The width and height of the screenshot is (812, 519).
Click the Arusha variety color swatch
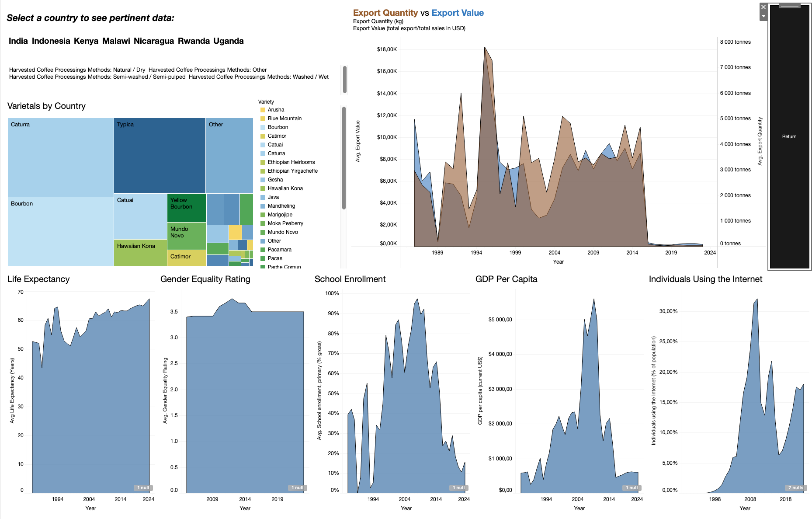(263, 110)
